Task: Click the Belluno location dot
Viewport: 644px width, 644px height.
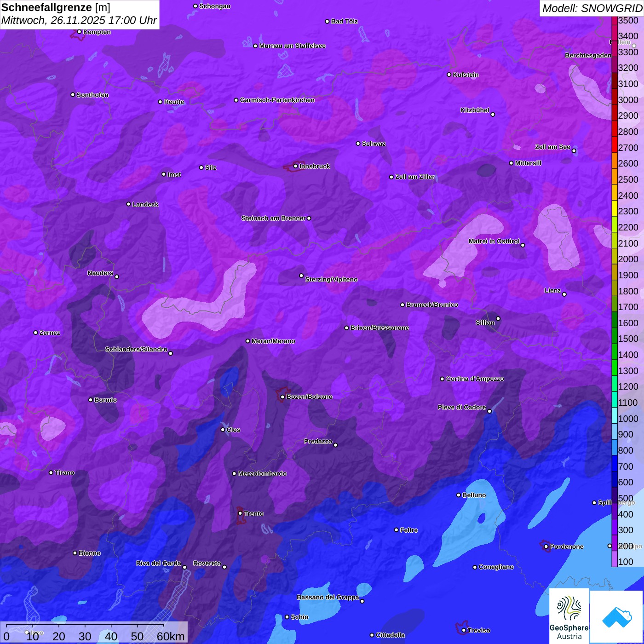Action: 458,495
